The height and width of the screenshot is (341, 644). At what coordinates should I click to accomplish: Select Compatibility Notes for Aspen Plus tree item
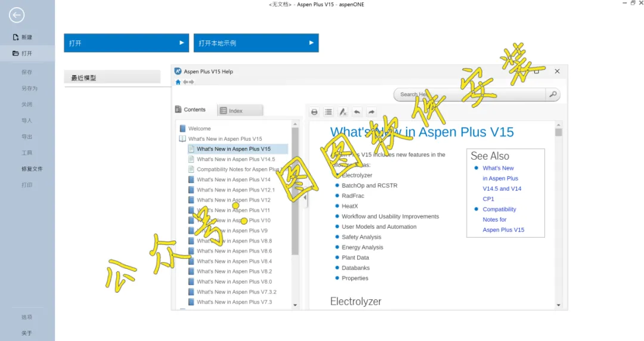pyautogui.click(x=238, y=169)
